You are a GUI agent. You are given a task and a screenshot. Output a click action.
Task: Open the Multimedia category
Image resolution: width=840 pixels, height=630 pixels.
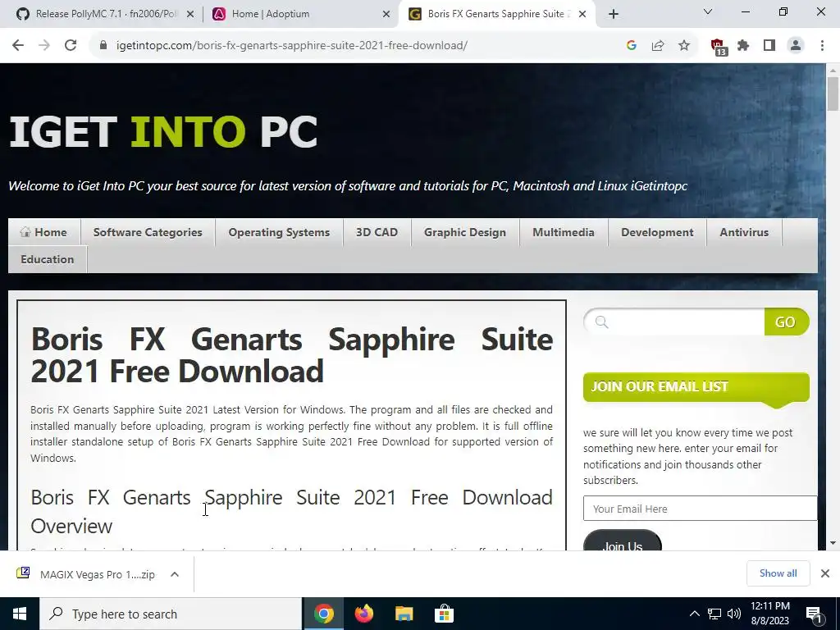(564, 232)
